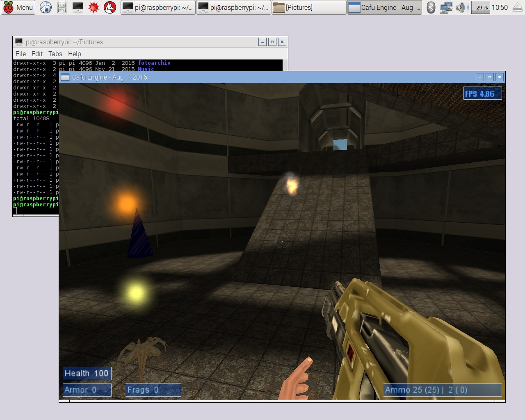Open the Tabs menu in terminal

point(55,54)
